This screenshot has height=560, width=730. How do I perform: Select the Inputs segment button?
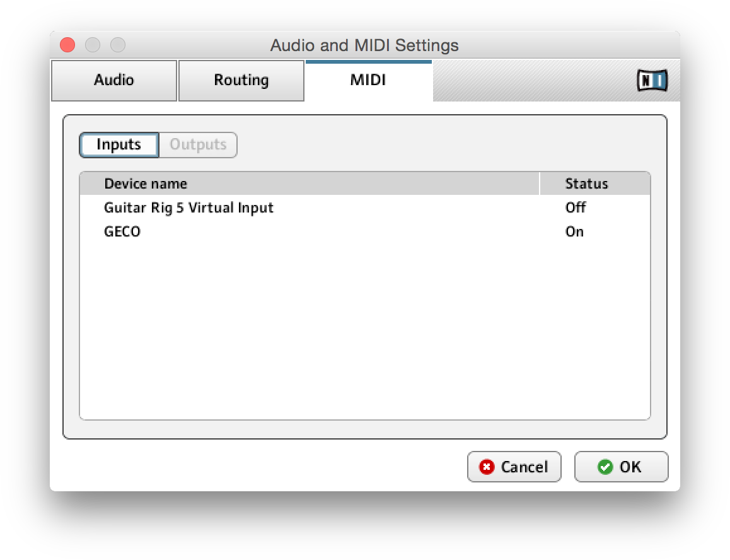(x=119, y=145)
